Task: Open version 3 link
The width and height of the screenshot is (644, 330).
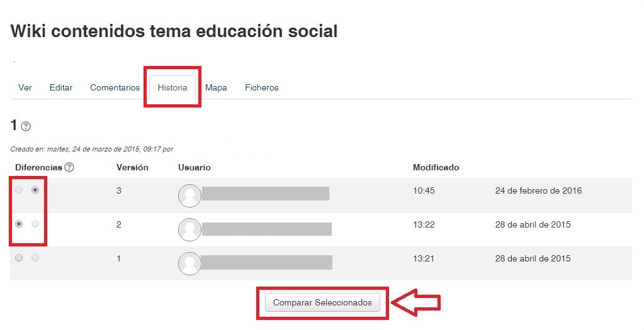Action: [119, 190]
